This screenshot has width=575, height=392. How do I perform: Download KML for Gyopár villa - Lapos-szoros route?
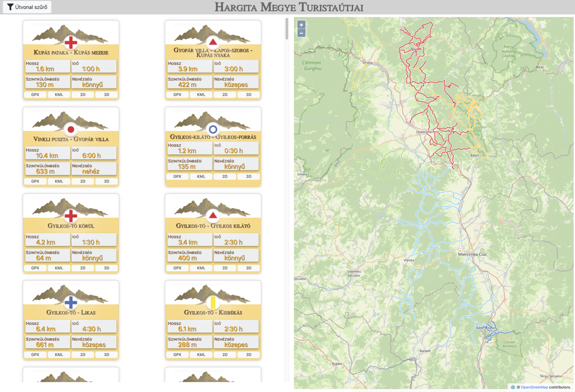coord(201,94)
